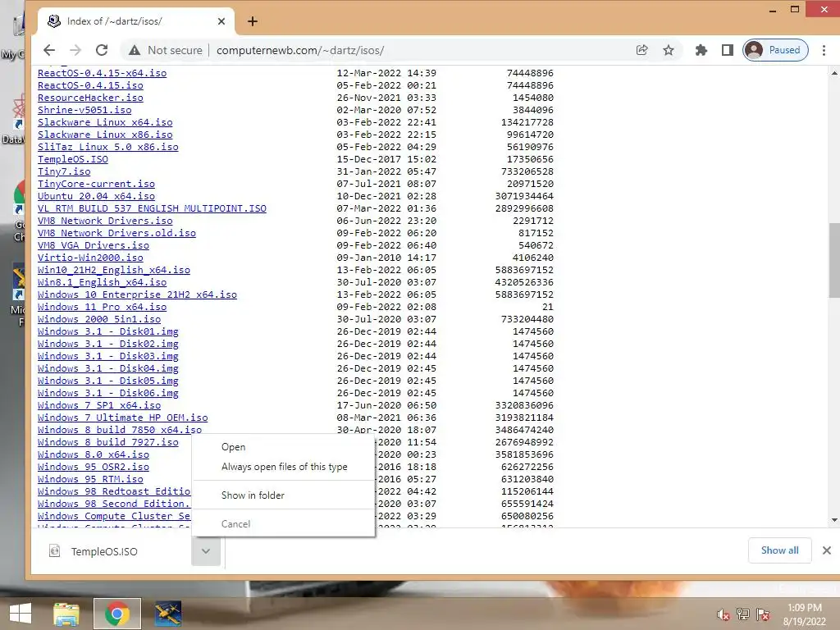Click the Virtio-Win2000.iso link
Screen dimensions: 840x630
click(90, 258)
